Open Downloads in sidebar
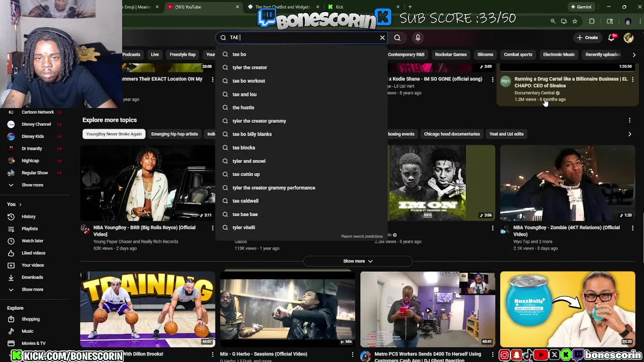This screenshot has height=362, width=644. click(x=32, y=277)
